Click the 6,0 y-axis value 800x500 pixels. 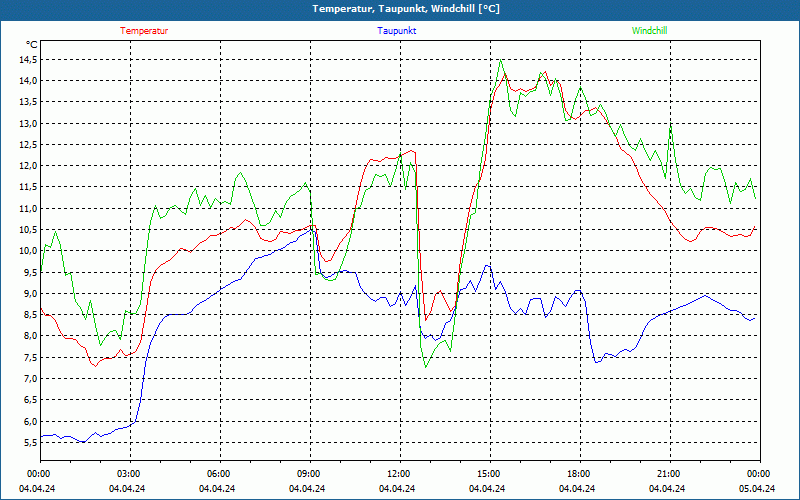(31, 421)
